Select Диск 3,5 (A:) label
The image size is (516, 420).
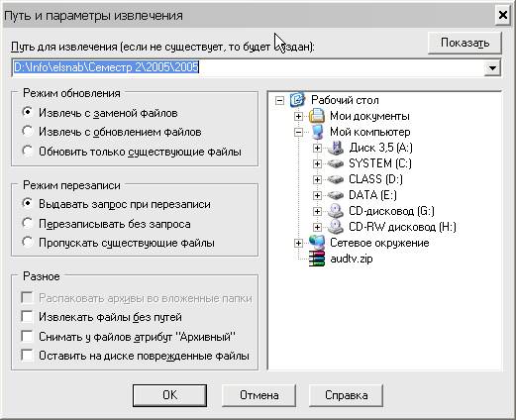pyautogui.click(x=380, y=148)
